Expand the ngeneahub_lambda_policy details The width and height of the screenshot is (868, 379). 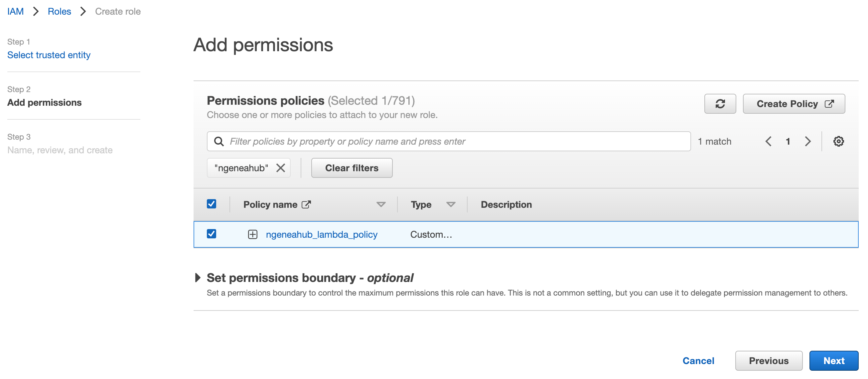(x=252, y=234)
